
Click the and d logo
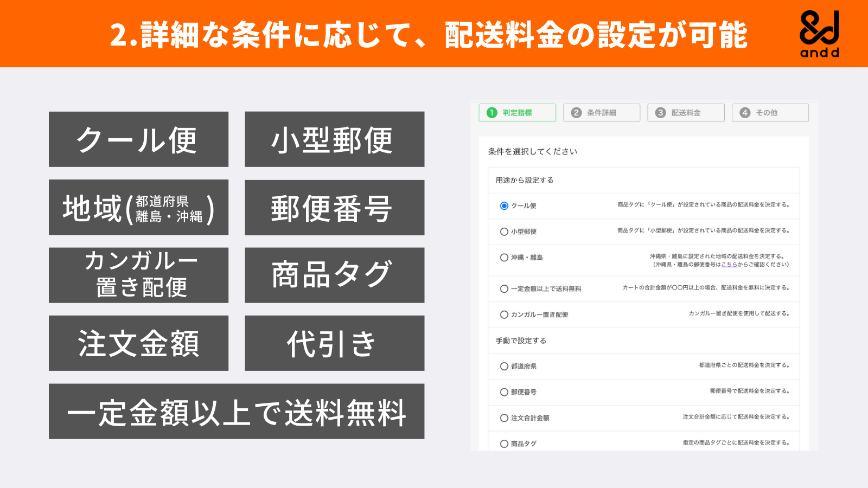[819, 33]
